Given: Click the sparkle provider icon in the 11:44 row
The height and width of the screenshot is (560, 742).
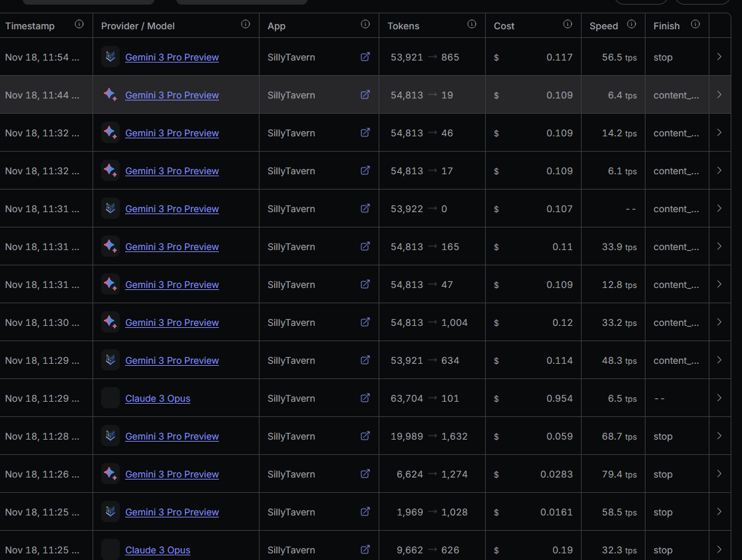Looking at the screenshot, I should point(110,94).
